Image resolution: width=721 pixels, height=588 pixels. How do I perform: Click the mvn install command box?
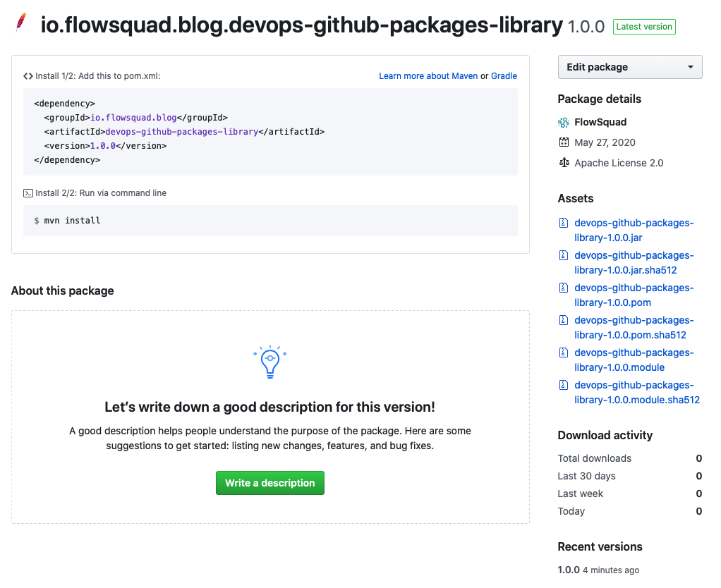click(270, 221)
